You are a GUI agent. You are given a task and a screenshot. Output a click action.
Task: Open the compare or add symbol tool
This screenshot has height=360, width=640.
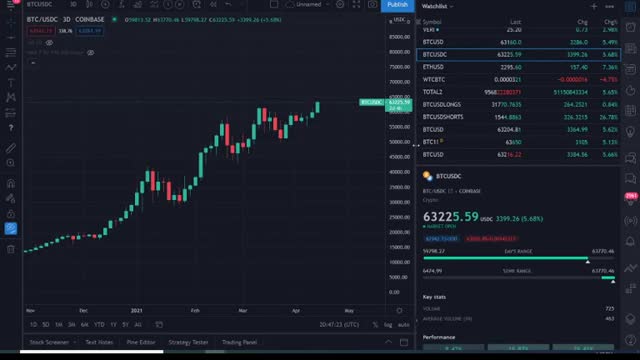tap(105, 4)
